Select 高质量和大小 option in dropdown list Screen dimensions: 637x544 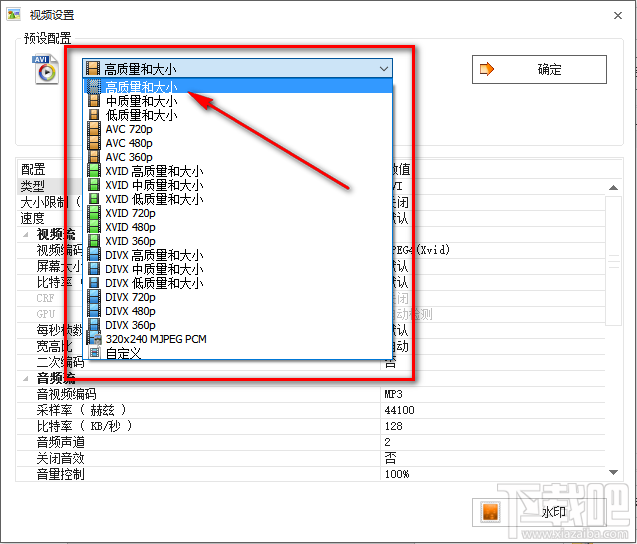pyautogui.click(x=238, y=87)
